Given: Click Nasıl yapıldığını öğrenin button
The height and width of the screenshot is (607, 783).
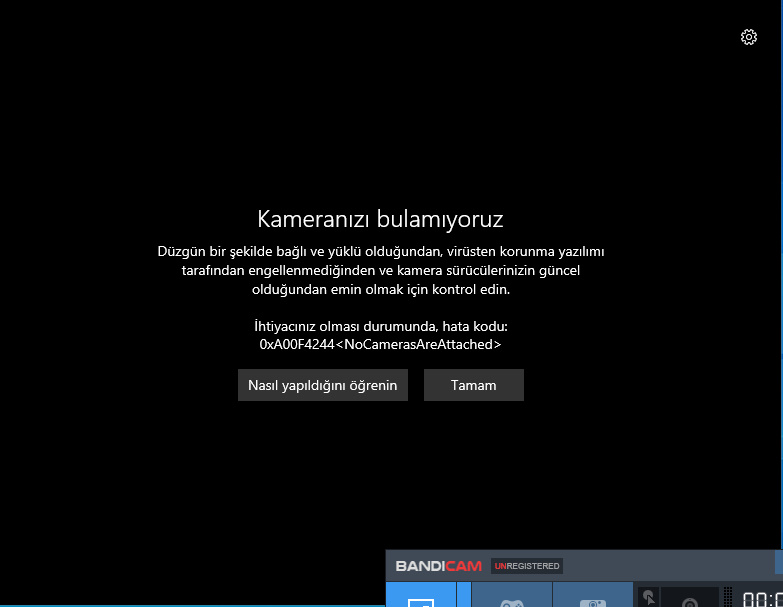Looking at the screenshot, I should [322, 385].
